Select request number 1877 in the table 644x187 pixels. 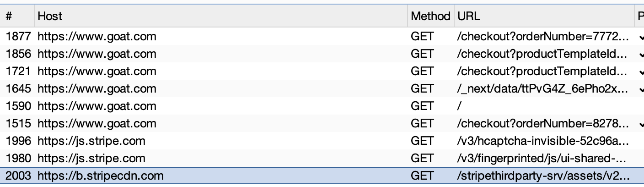pos(18,37)
